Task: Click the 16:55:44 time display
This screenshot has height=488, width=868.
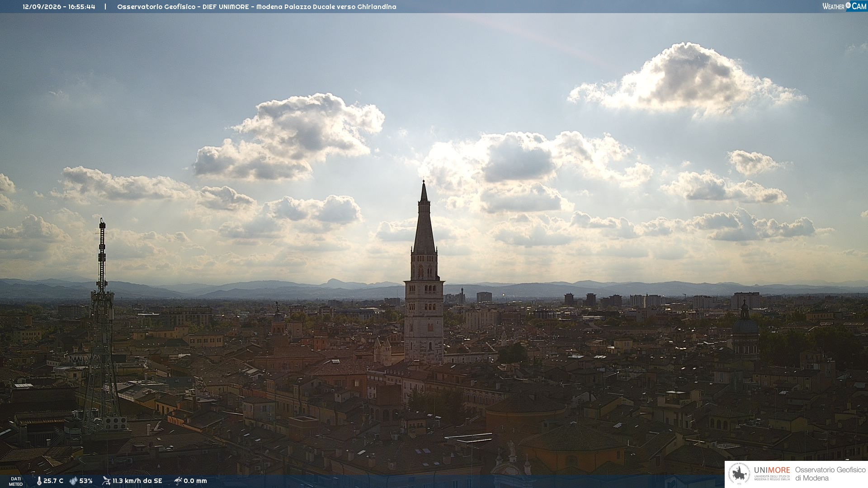Action: (x=82, y=7)
